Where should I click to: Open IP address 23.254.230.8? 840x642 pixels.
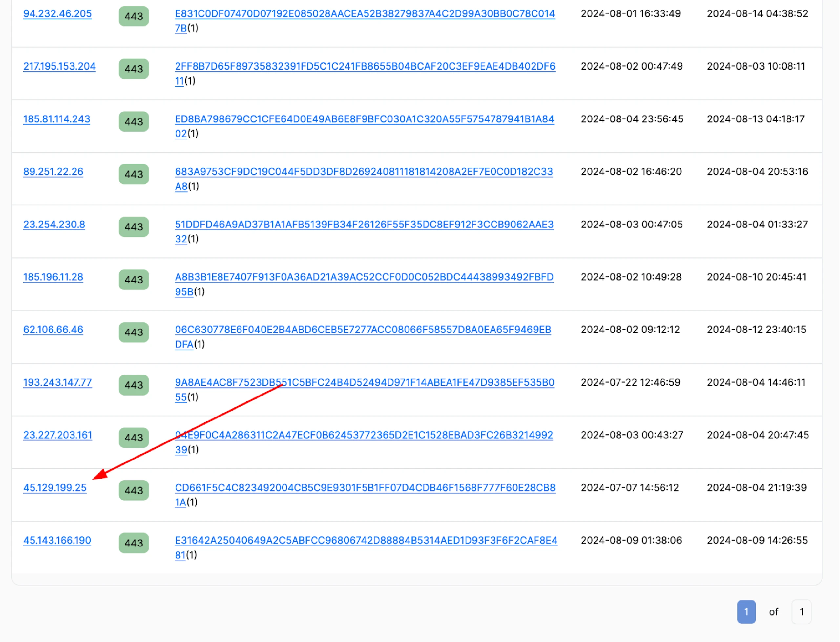point(54,224)
